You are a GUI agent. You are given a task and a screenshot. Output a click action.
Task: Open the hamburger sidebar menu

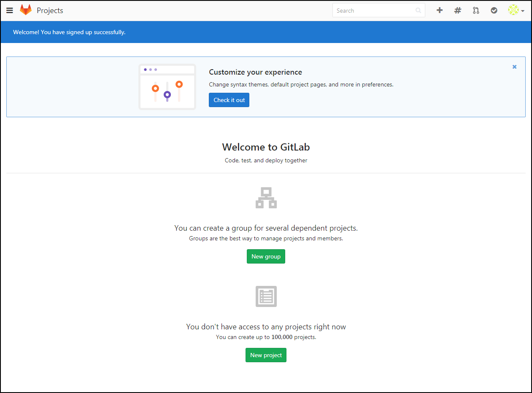coord(10,11)
